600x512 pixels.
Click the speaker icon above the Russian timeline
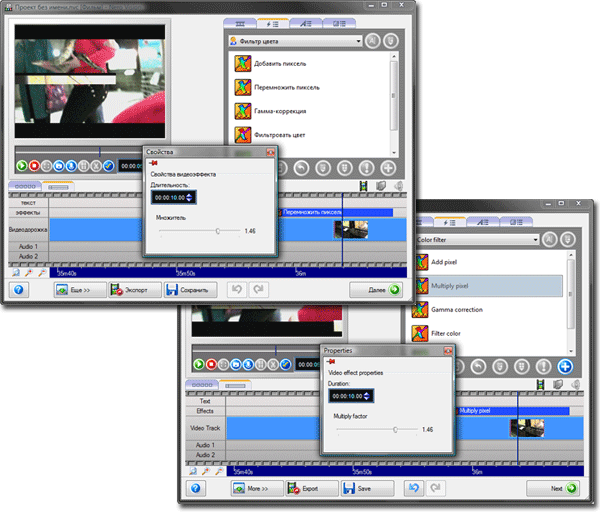coord(399,186)
